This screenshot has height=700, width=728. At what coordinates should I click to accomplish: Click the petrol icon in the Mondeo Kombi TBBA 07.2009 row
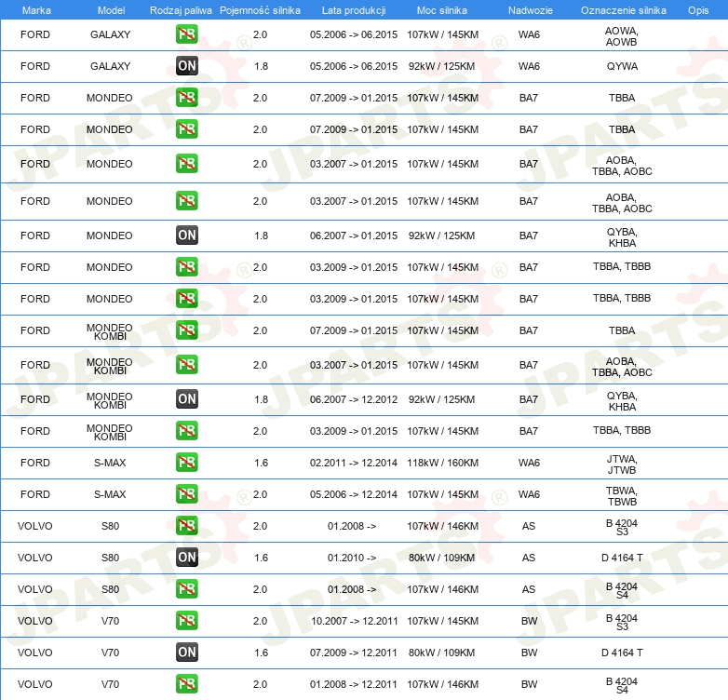point(186,330)
